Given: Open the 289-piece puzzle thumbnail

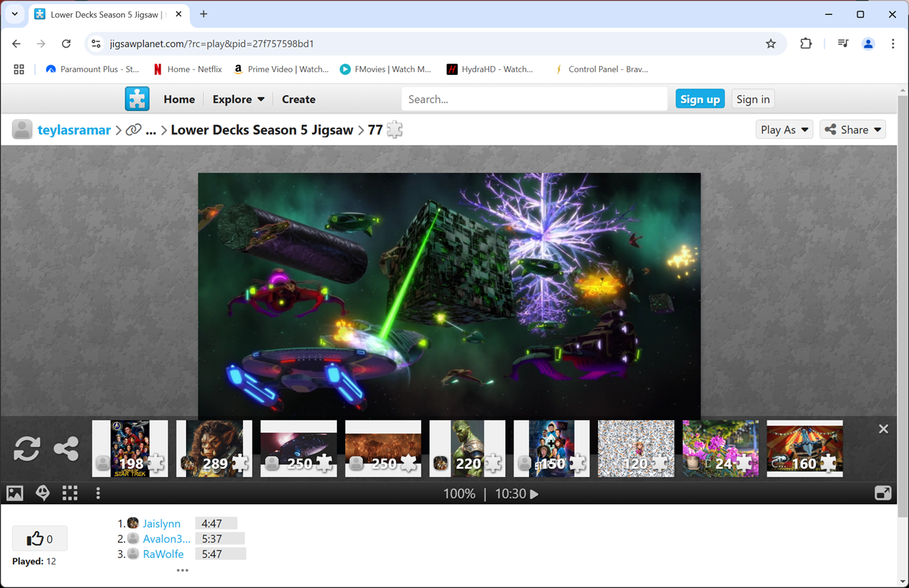Looking at the screenshot, I should 214,448.
